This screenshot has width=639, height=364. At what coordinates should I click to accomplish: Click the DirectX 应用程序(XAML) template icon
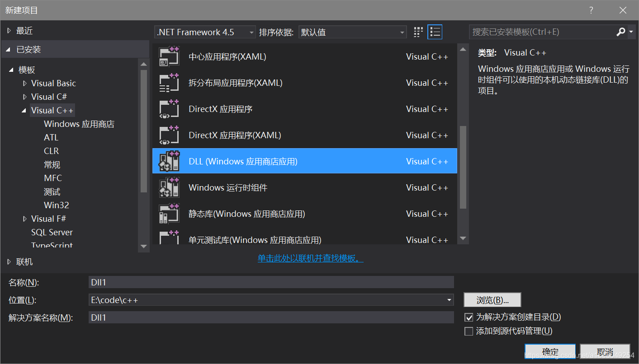click(x=169, y=135)
